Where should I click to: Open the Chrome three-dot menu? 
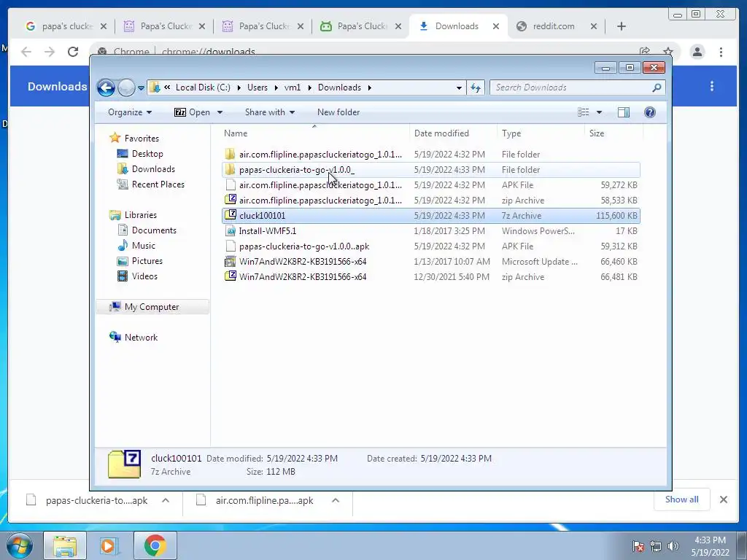721,52
